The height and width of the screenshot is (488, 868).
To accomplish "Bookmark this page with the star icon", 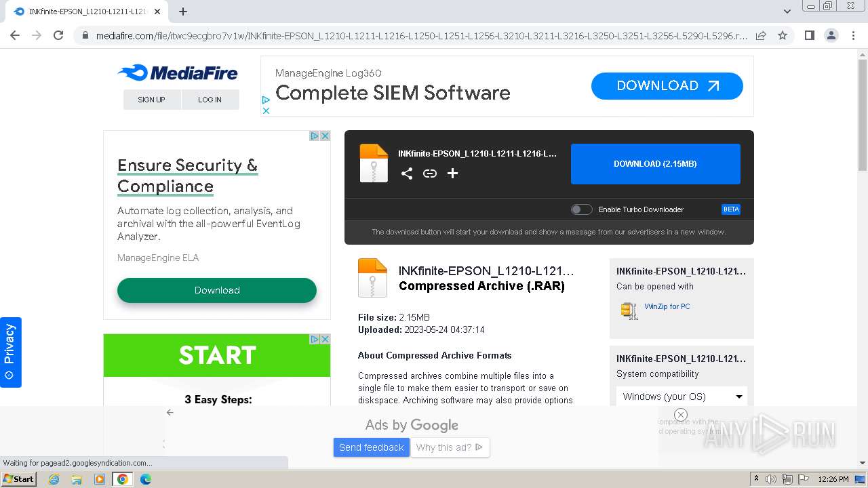I will [783, 35].
